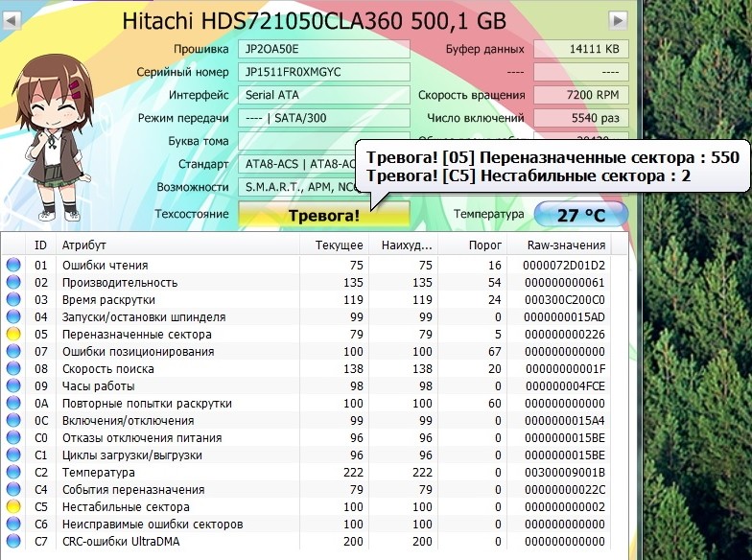
Task: Select the Часы работы attribute row
Action: click(307, 385)
